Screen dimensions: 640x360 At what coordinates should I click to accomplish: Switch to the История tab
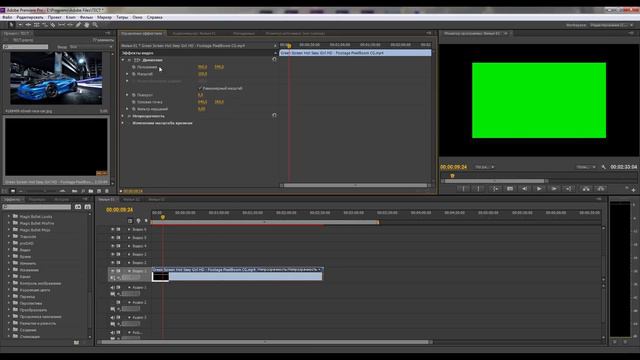[62, 200]
